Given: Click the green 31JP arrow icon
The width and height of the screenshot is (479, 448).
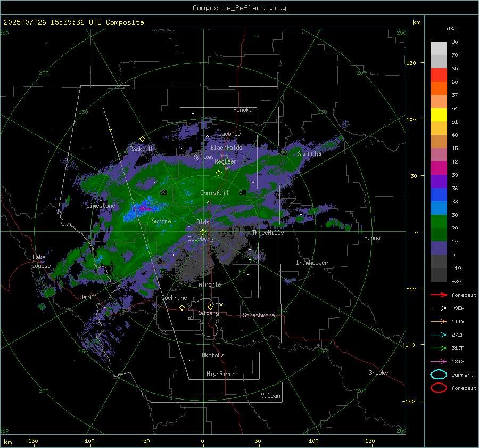Looking at the screenshot, I should (x=439, y=348).
